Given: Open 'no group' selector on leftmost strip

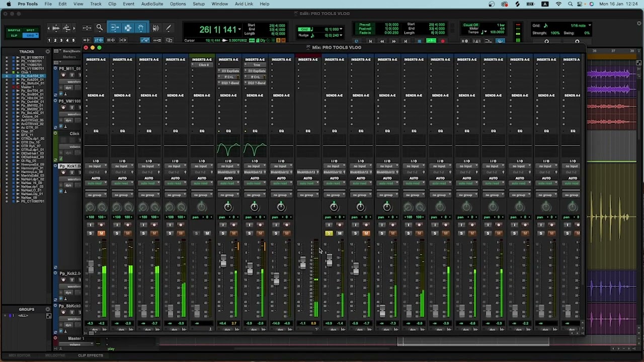Looking at the screenshot, I should click(x=96, y=195).
